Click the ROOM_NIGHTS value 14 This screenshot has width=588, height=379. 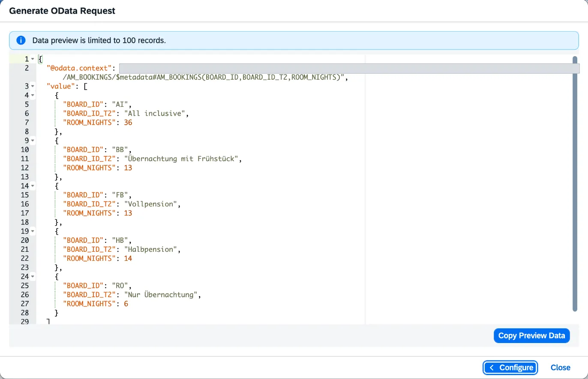pyautogui.click(x=128, y=259)
